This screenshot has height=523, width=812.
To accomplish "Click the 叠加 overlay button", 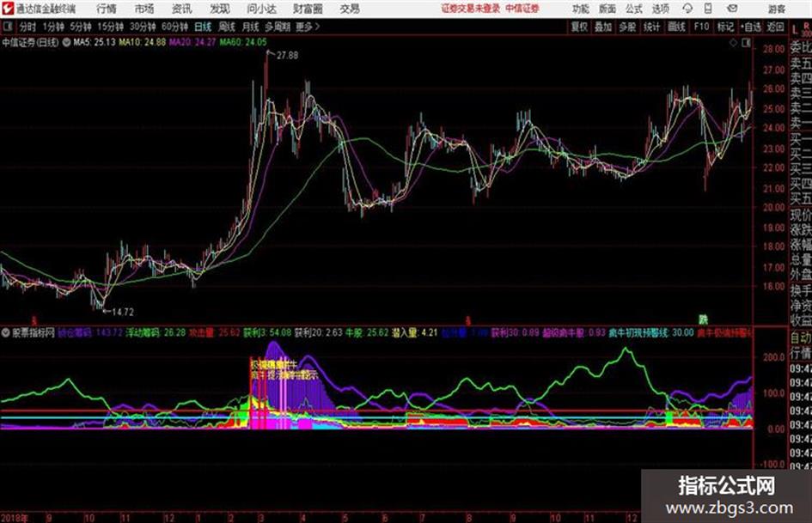I will [603, 27].
